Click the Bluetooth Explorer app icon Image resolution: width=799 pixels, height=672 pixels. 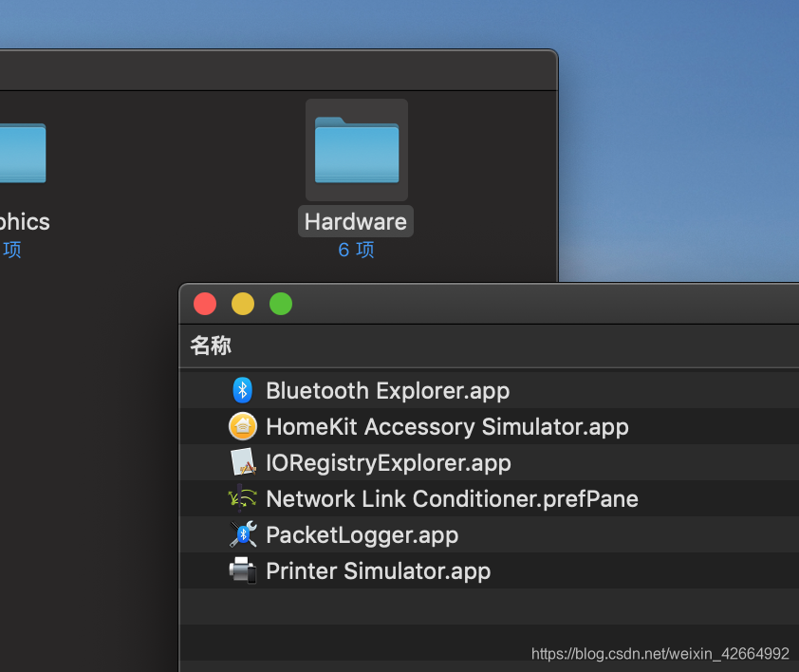tap(243, 390)
